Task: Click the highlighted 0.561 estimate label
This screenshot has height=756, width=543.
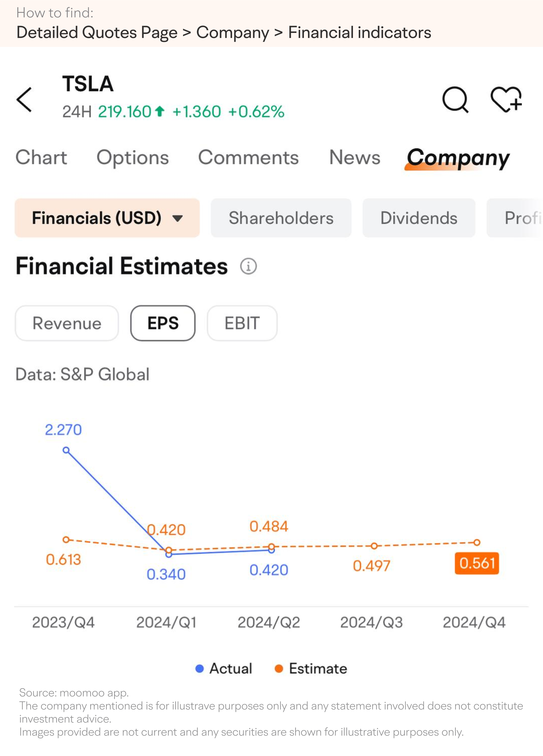Action: [477, 563]
